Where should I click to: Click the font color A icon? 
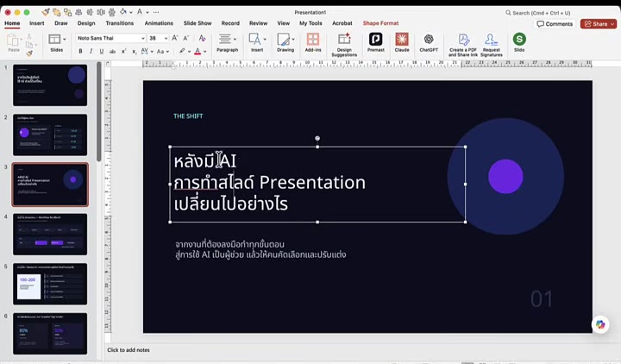coord(198,52)
